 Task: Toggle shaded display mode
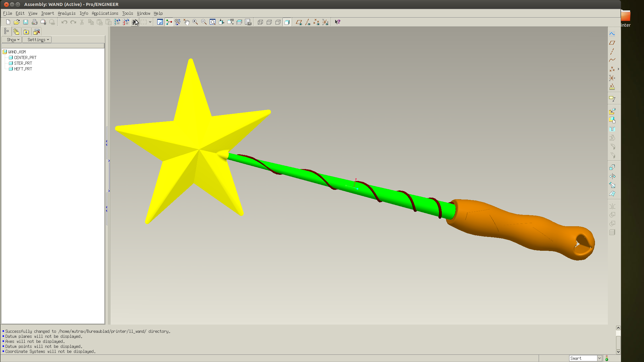[287, 22]
